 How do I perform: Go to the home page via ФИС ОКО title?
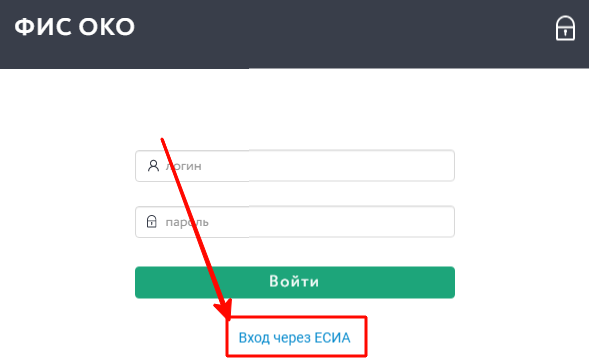pyautogui.click(x=74, y=27)
